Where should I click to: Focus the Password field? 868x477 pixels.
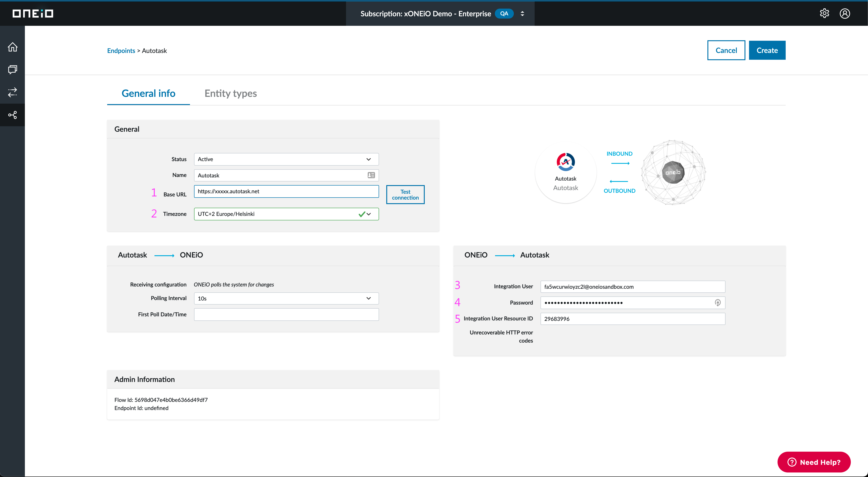[633, 303]
